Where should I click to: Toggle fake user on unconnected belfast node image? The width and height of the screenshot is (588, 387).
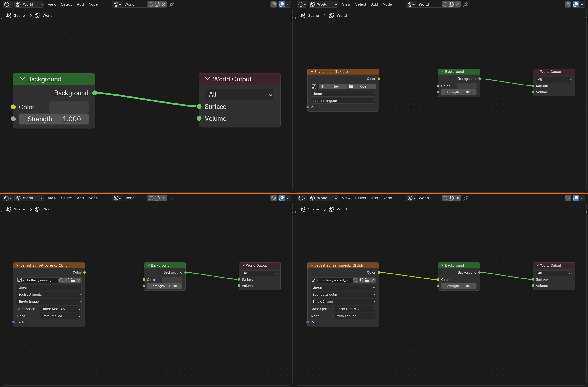tap(61, 280)
